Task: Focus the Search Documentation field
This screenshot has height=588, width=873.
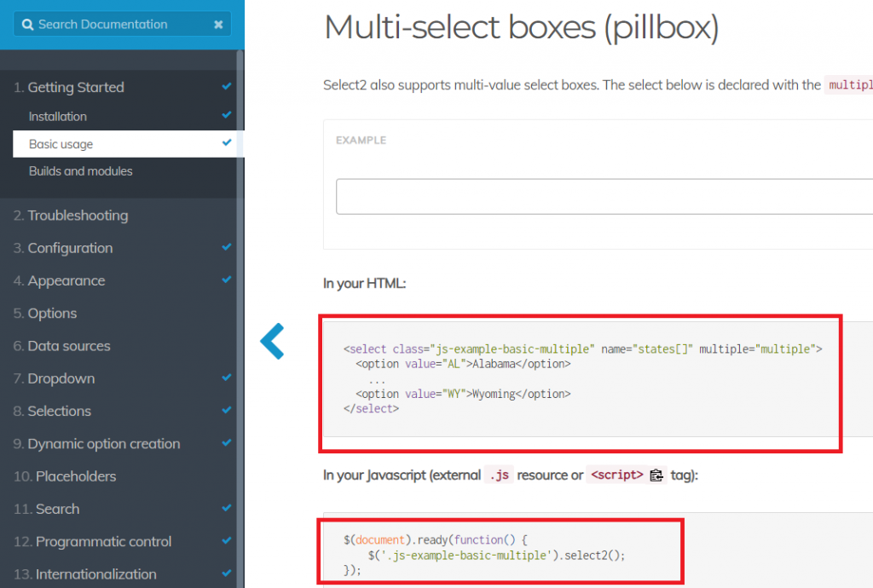Action: [x=122, y=25]
